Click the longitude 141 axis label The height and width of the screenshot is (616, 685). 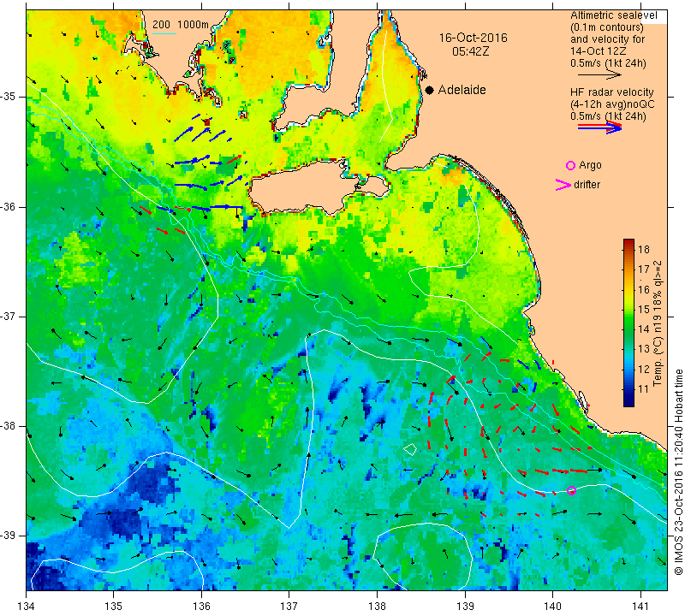coord(640,606)
